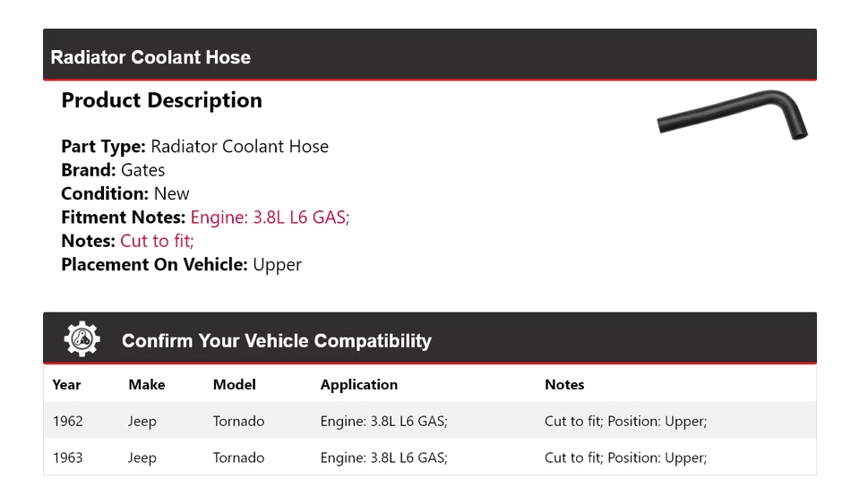Click the Confirm Your Vehicle Compatibility title

276,341
